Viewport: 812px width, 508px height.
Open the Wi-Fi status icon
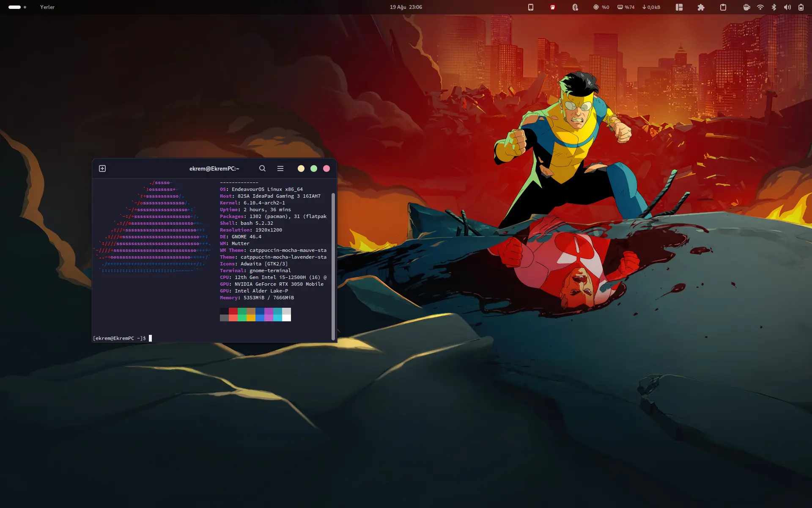click(x=760, y=7)
